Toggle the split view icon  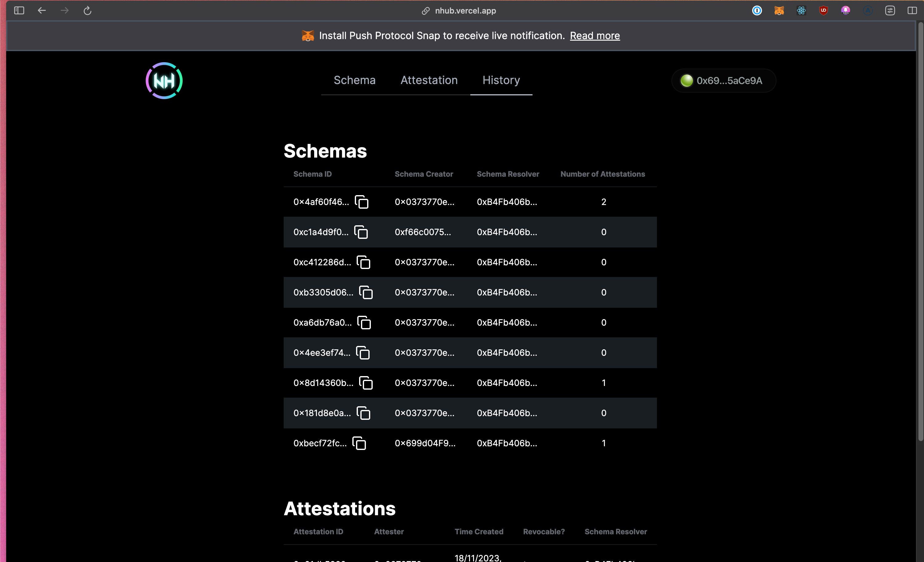(912, 10)
